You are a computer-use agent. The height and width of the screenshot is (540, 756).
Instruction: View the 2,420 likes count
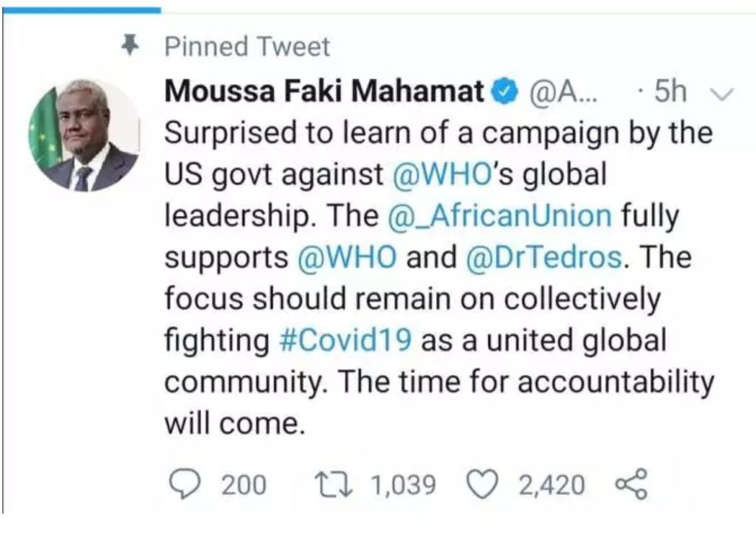(551, 485)
